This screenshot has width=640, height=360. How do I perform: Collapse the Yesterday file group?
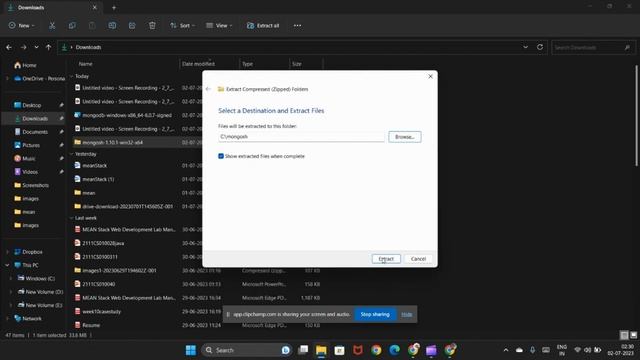(x=71, y=154)
